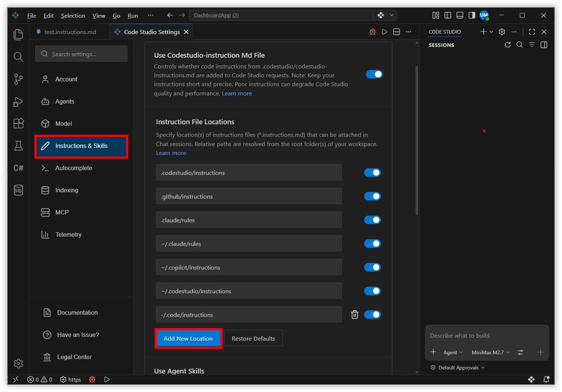This screenshot has width=562, height=392.
Task: Toggle the .claude/rules location
Action: (x=372, y=220)
